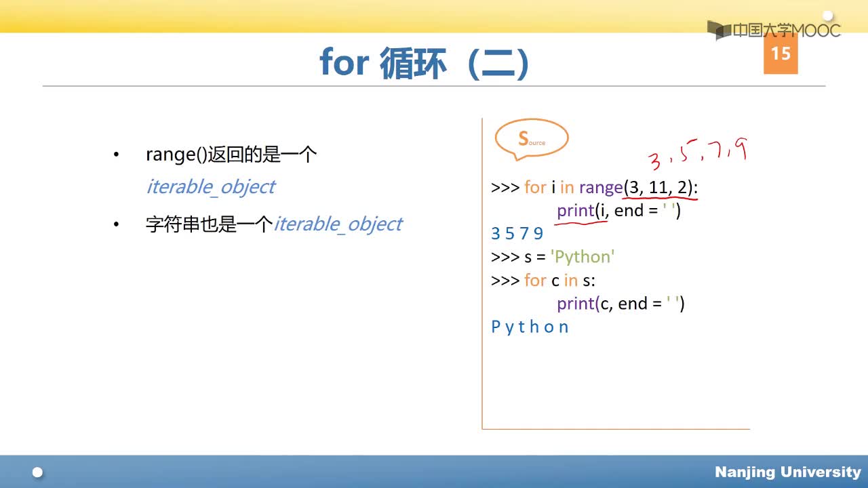Click the "Nanjing University" footer text
The width and height of the screenshot is (868, 488).
click(x=788, y=472)
